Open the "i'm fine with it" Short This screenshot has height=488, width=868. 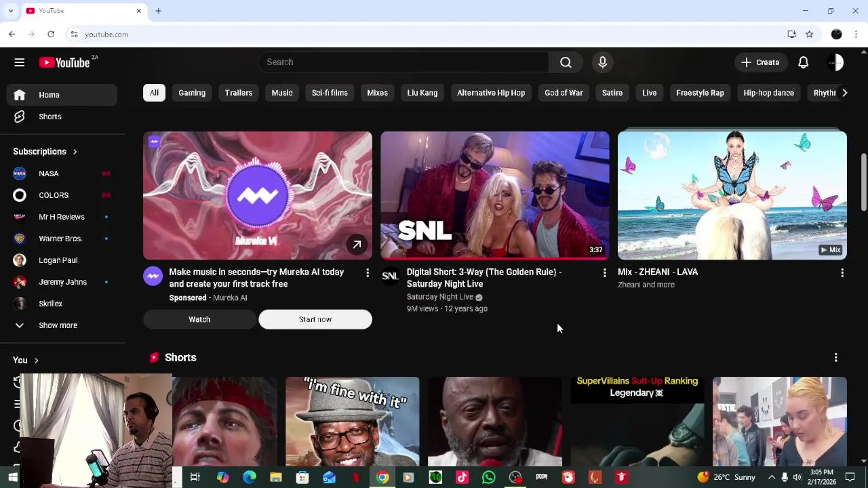[353, 422]
